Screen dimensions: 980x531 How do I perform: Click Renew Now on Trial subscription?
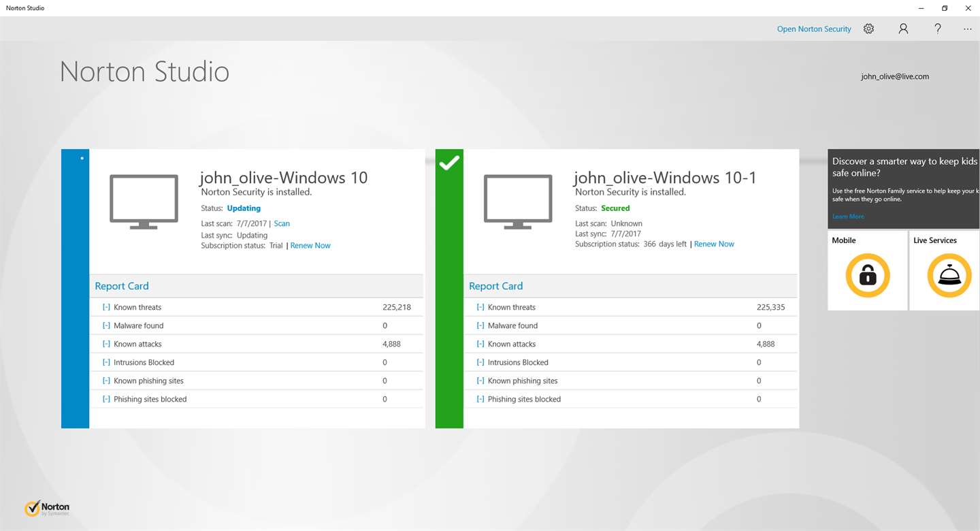point(310,246)
